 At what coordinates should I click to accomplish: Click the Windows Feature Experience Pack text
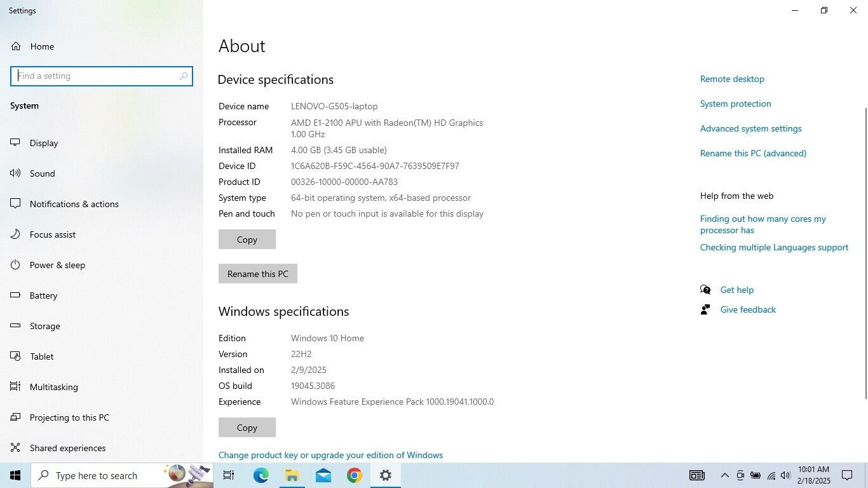point(392,402)
